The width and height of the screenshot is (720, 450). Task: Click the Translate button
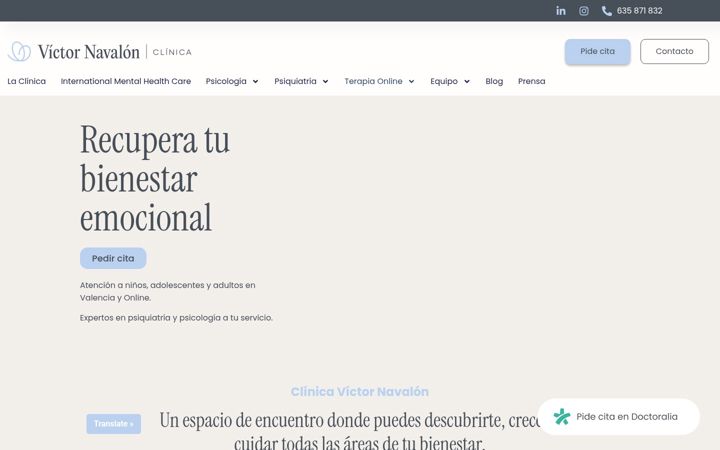coord(113,423)
